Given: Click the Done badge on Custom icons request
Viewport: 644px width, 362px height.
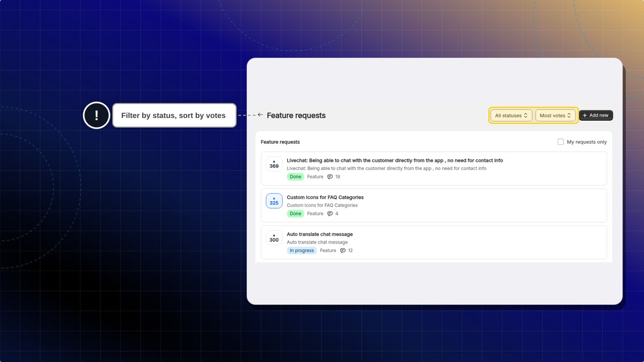Looking at the screenshot, I should click(x=296, y=214).
